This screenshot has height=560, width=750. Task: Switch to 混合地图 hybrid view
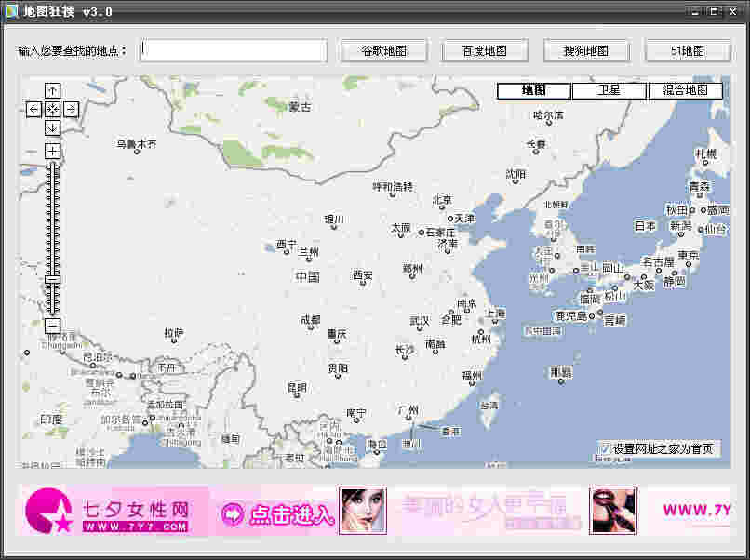686,90
